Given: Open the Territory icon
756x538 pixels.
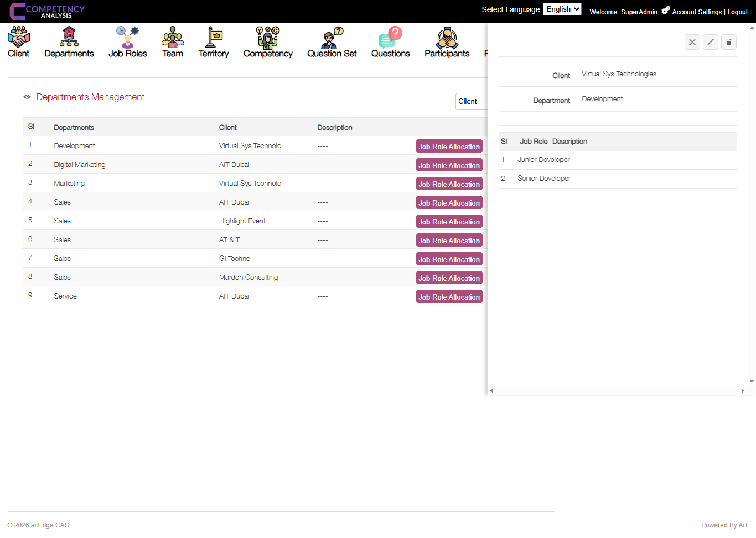Looking at the screenshot, I should pyautogui.click(x=213, y=38).
